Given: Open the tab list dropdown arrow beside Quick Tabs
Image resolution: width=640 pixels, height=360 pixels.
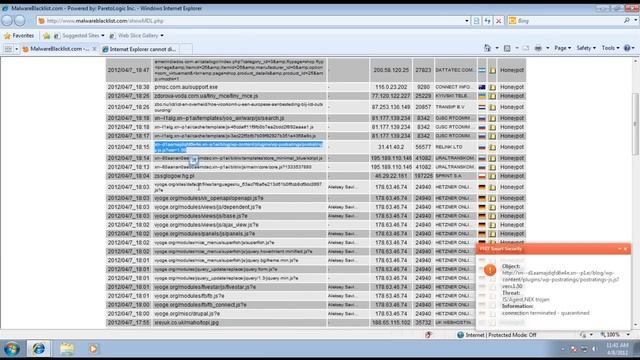Looking at the screenshot, I should click(x=16, y=49).
